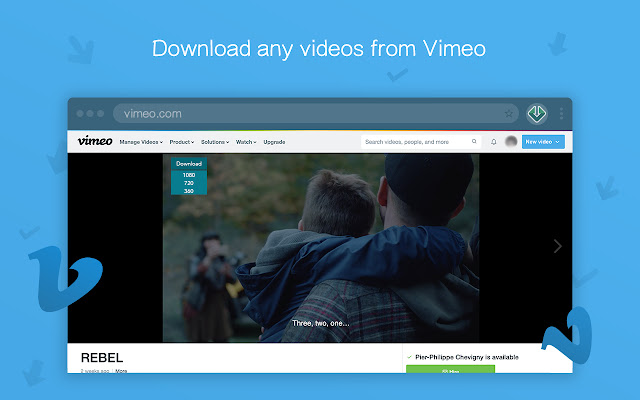The width and height of the screenshot is (640, 400).
Task: Click the green Hire button
Action: click(450, 369)
